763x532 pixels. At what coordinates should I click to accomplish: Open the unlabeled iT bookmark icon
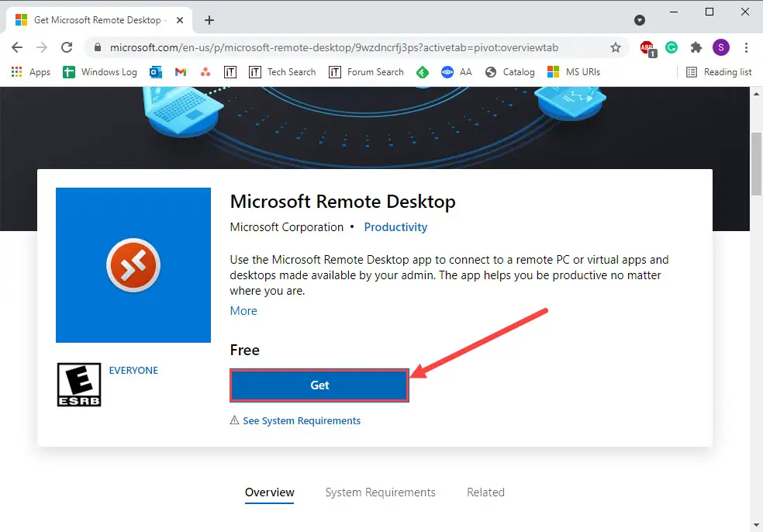click(x=230, y=72)
